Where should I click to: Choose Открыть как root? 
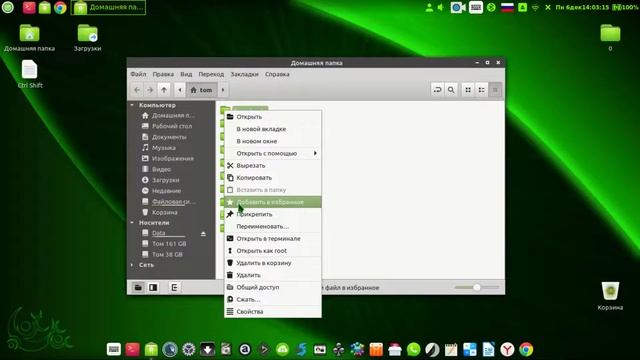(273, 251)
